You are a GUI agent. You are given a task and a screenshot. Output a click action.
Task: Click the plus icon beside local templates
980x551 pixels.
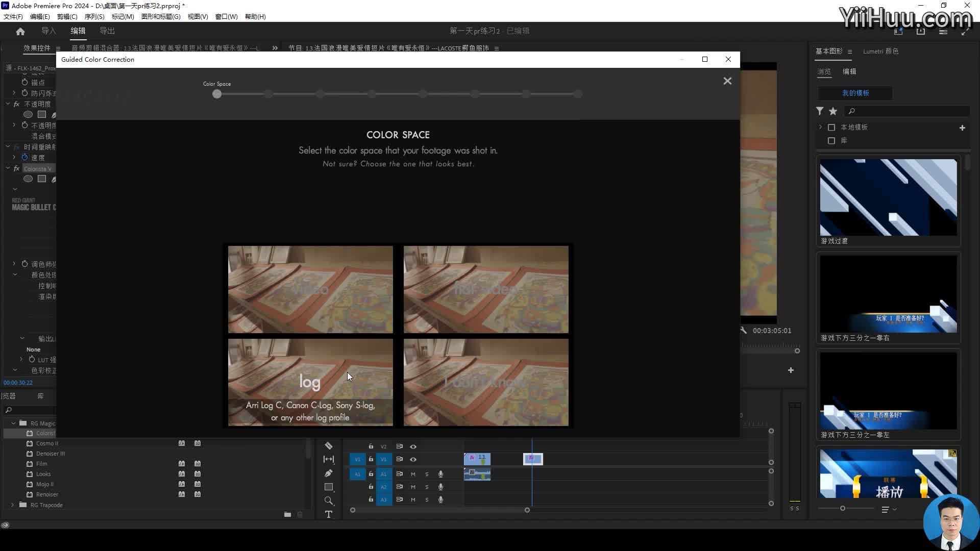tap(962, 128)
